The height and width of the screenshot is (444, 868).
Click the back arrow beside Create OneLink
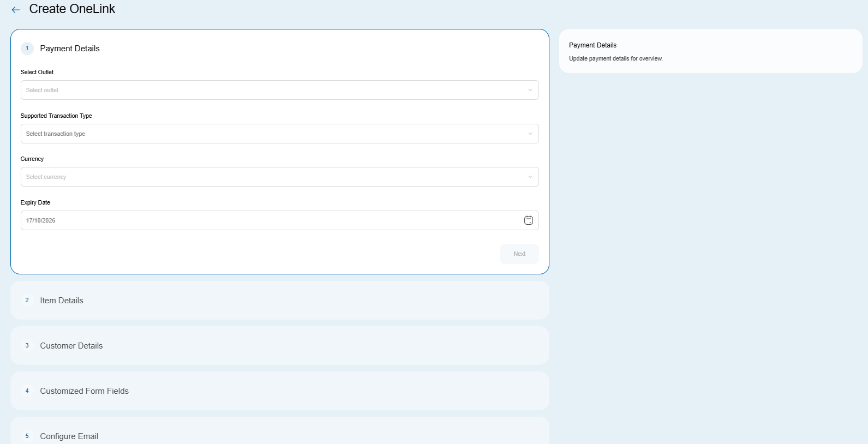(x=16, y=10)
